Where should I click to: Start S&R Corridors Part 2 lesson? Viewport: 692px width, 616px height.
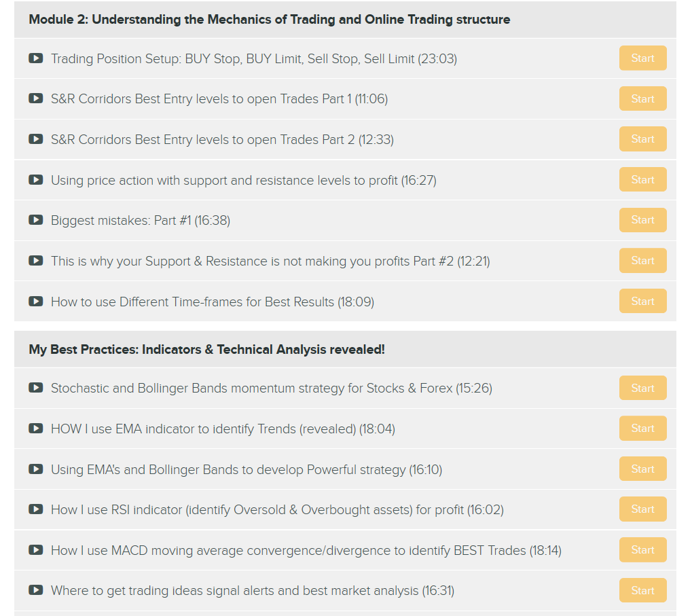click(x=642, y=139)
